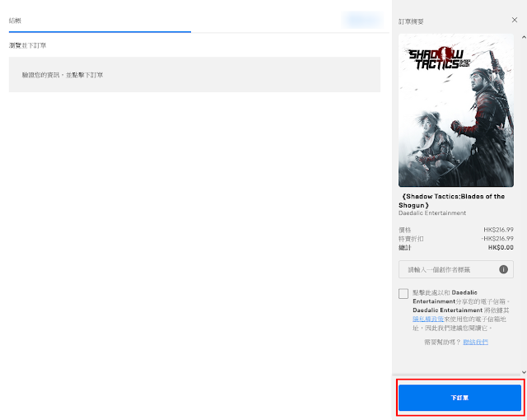Click the 驗證您的資訊 instruction message box
The width and height of the screenshot is (527, 420).
click(x=194, y=75)
